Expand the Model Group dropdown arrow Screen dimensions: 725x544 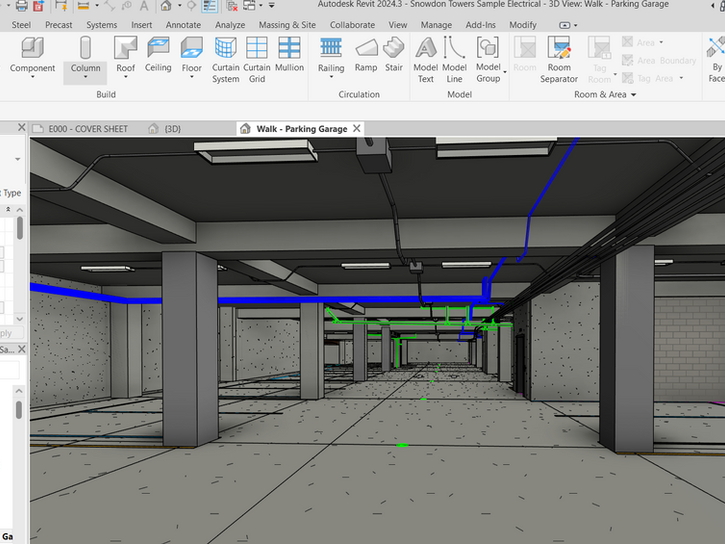pyautogui.click(x=505, y=72)
